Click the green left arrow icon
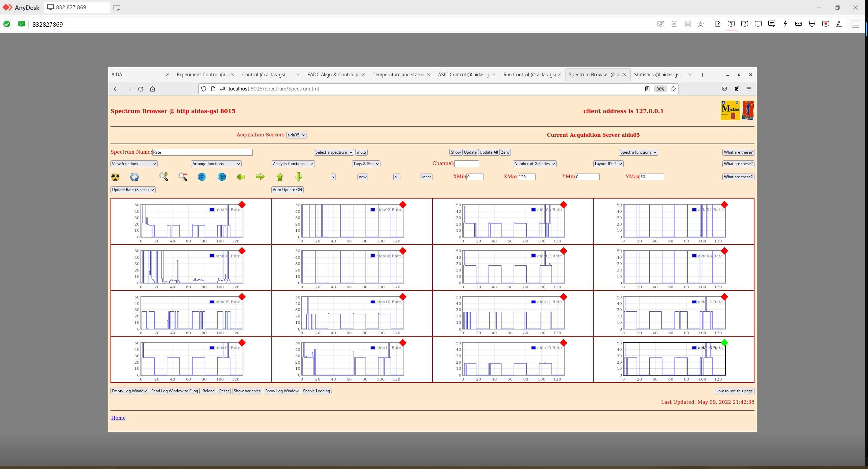The width and height of the screenshot is (868, 469). pos(241,177)
